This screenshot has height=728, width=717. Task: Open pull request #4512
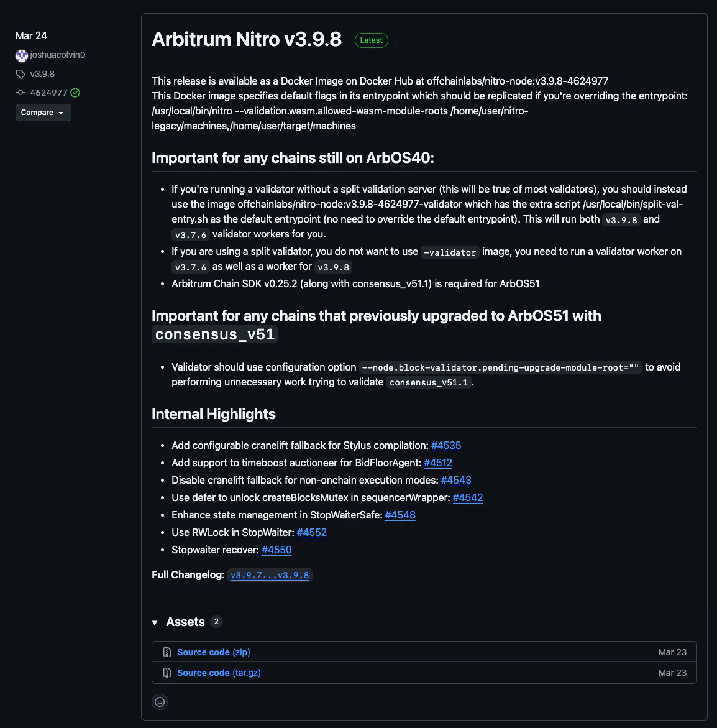[x=437, y=463]
